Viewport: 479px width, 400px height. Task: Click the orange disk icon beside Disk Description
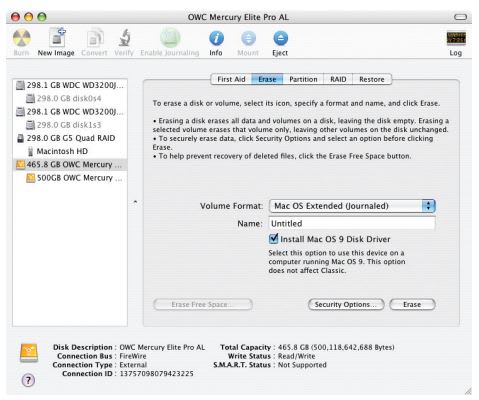click(29, 353)
